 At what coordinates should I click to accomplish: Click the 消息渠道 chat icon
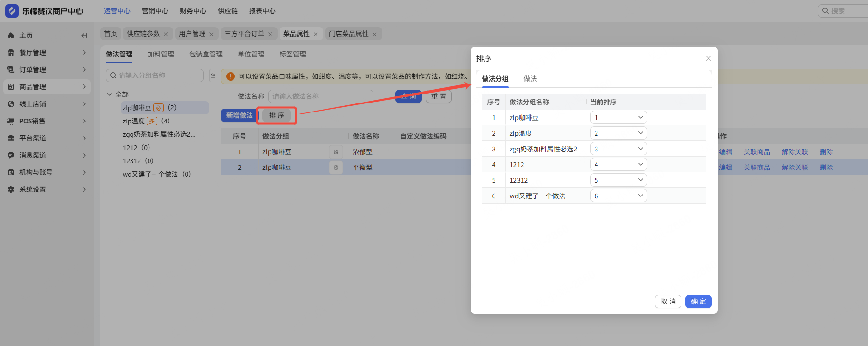11,155
